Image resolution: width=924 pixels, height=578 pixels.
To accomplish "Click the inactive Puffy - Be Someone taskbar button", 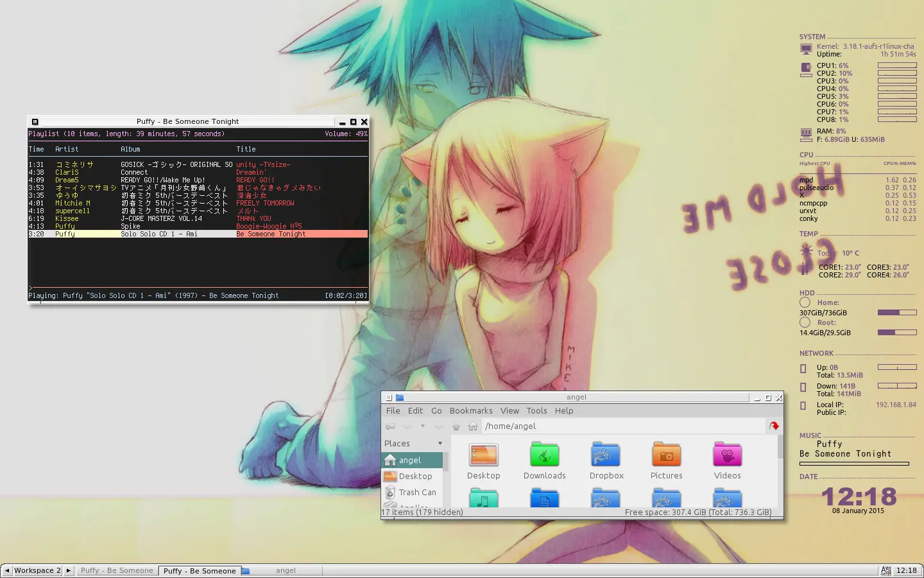I will [117, 570].
